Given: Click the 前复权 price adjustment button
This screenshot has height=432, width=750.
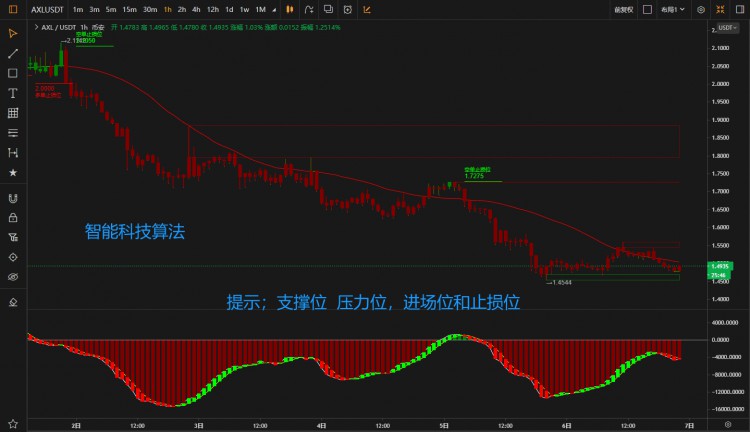Looking at the screenshot, I should [624, 10].
